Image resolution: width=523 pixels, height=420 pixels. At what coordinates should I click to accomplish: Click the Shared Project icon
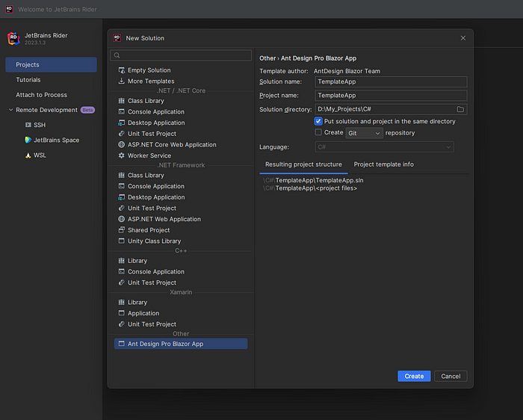121,230
